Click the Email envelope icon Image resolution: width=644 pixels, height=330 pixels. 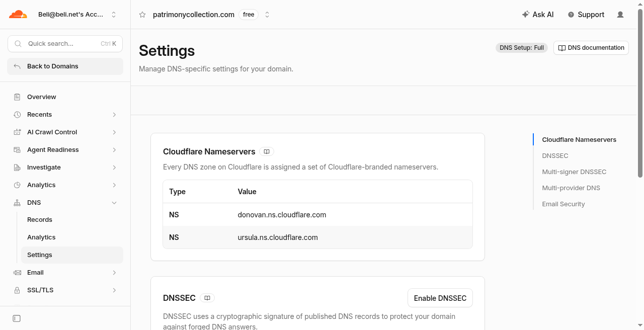(17, 273)
